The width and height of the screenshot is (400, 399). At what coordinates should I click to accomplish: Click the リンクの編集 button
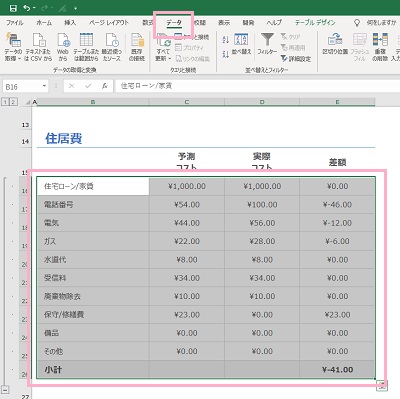192,59
